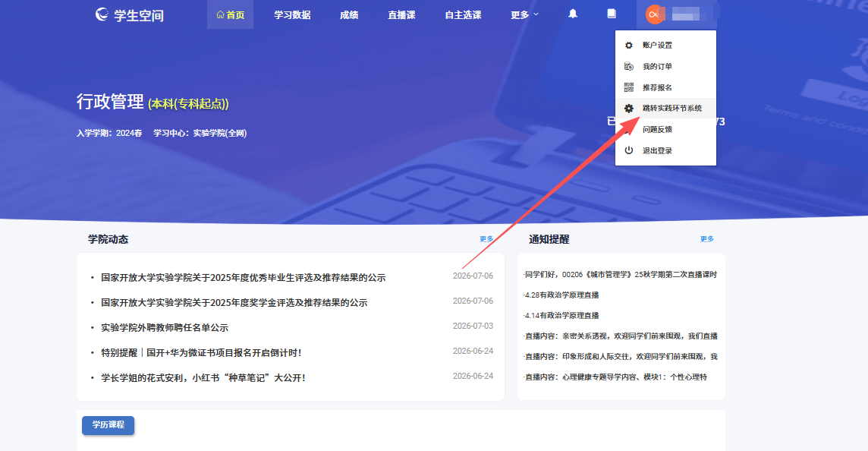This screenshot has width=868, height=451.
Task: Open 4.28有政治学原理直播 notification
Action: coord(561,295)
